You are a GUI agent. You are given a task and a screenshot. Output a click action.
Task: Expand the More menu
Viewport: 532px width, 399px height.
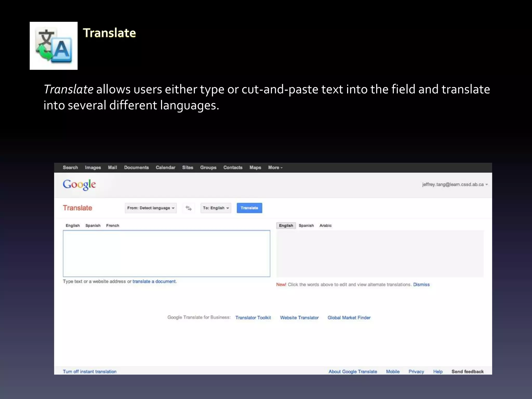click(x=275, y=168)
